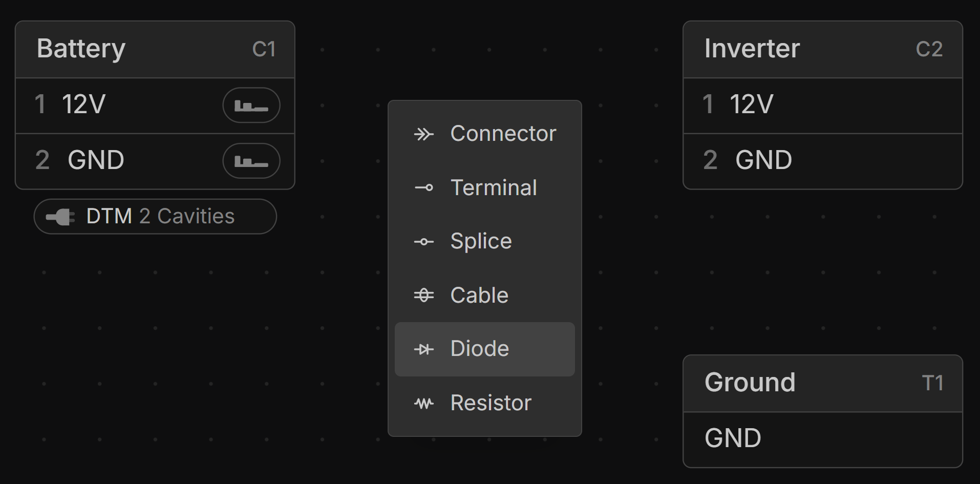Click the Terminal icon in menu
The width and height of the screenshot is (980, 484).
(423, 188)
